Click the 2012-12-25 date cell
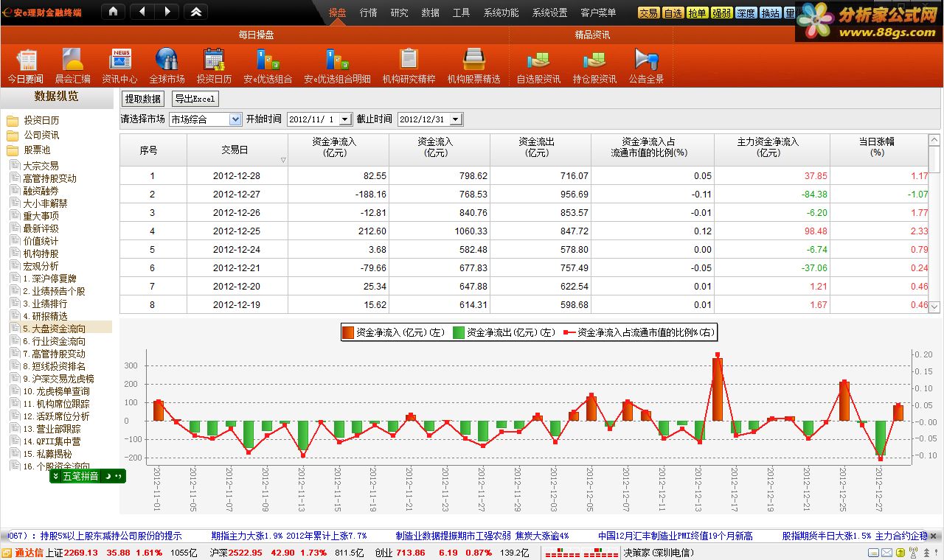This screenshot has height=560, width=944. [x=237, y=231]
